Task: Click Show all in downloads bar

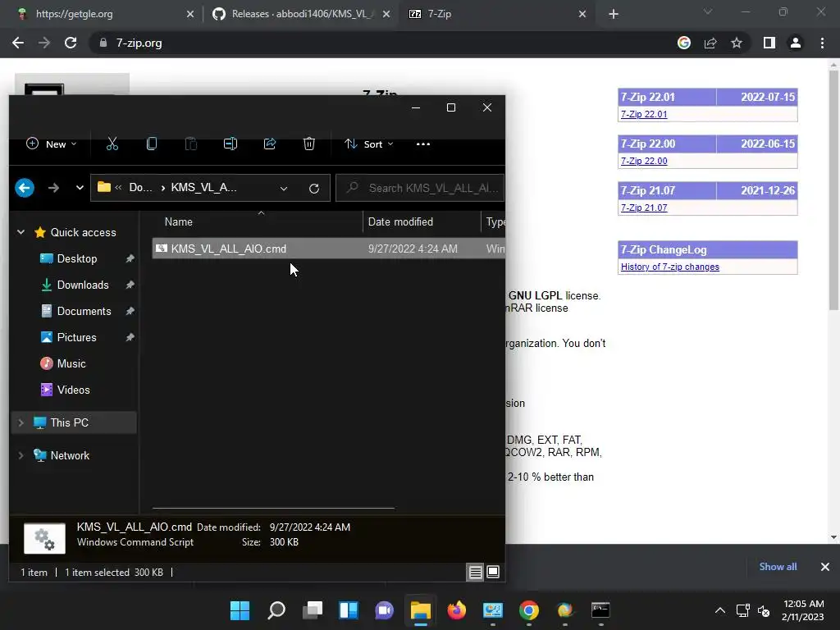Action: pos(778,567)
